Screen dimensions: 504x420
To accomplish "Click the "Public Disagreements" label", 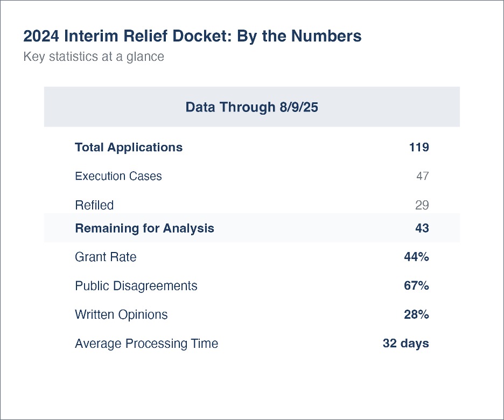I will [x=136, y=286].
